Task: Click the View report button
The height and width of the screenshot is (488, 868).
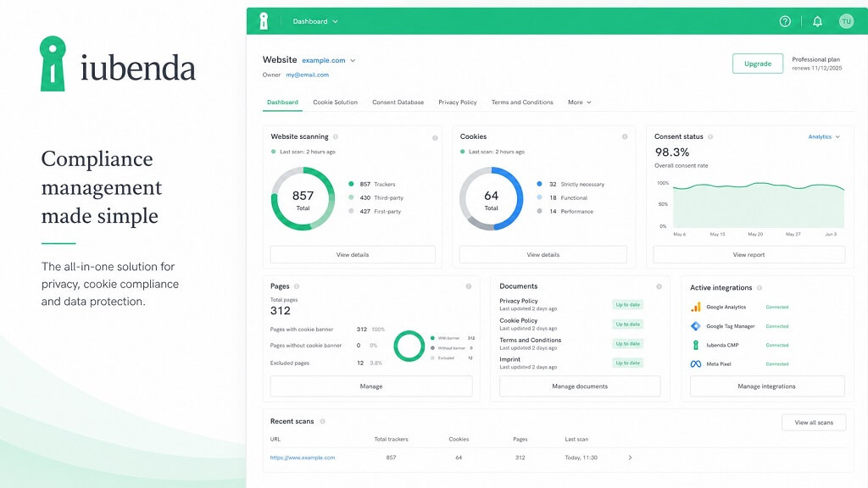Action: 749,254
